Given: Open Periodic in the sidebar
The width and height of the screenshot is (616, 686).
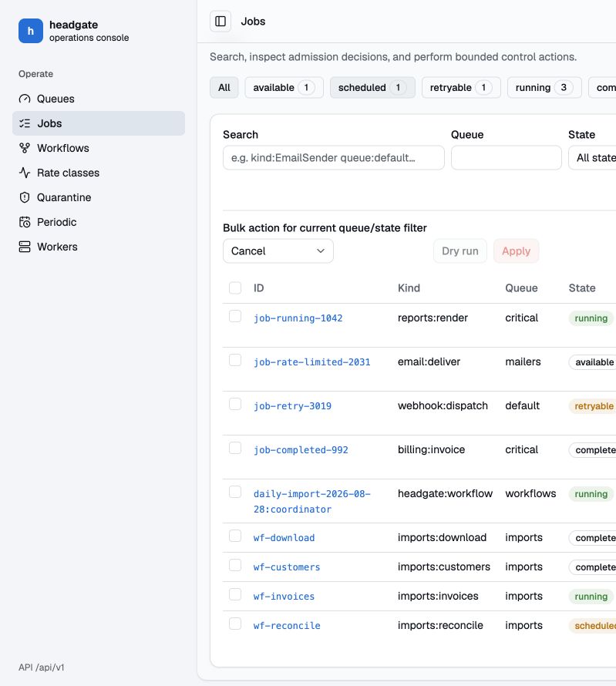Looking at the screenshot, I should click(99, 222).
